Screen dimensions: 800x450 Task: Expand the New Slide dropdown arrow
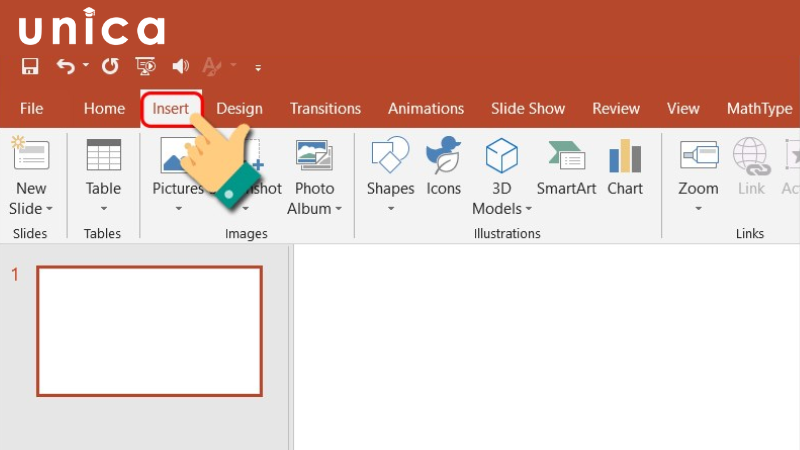[x=48, y=209]
